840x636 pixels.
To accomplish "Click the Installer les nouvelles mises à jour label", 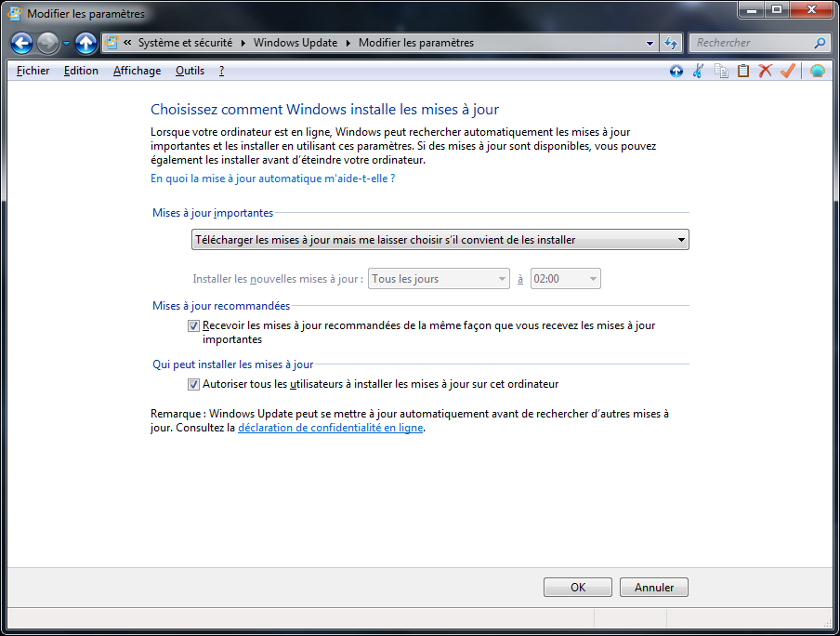I will tap(278, 279).
